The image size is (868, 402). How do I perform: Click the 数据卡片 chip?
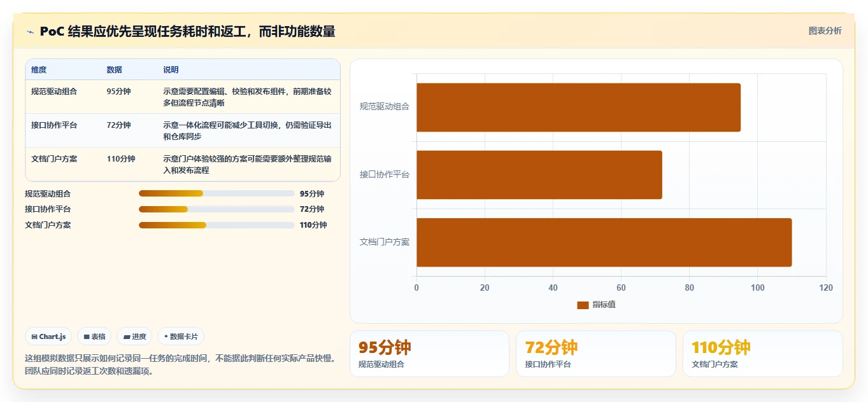(x=181, y=336)
